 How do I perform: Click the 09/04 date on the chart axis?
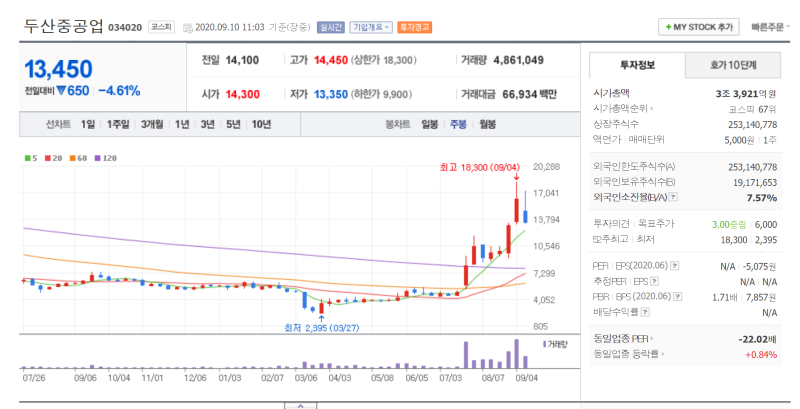[527, 378]
